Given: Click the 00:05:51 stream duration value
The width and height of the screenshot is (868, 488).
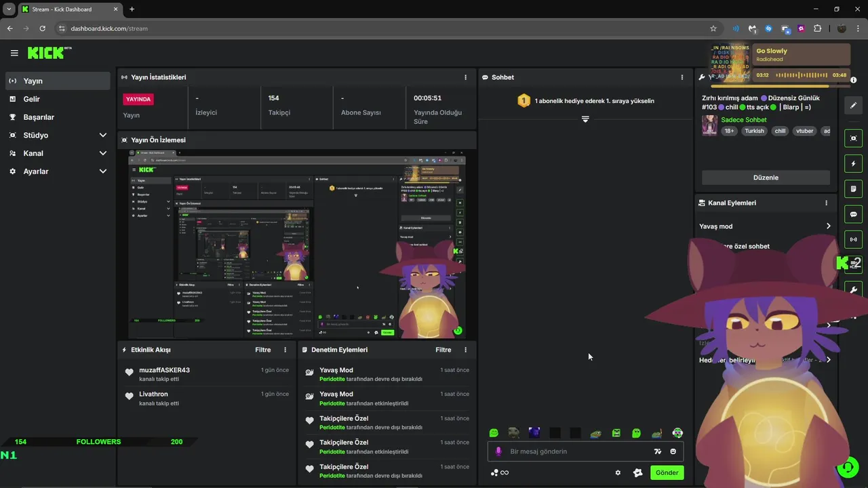Looking at the screenshot, I should point(427,98).
